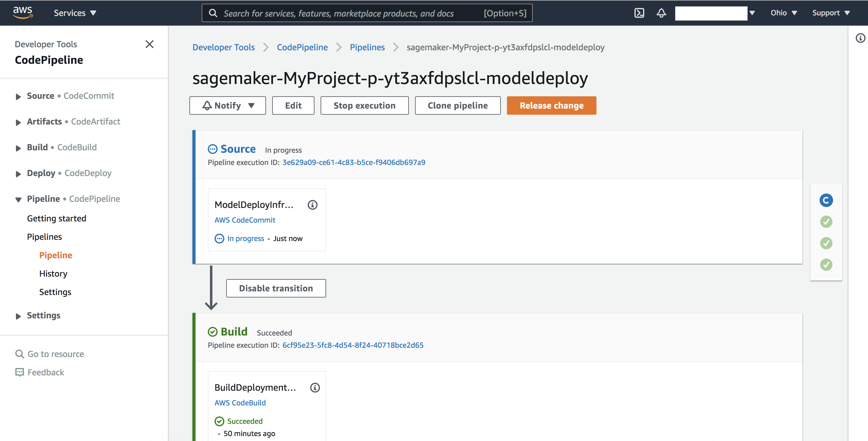Open the Notify dropdown button
Image resolution: width=868 pixels, height=441 pixels.
(227, 105)
